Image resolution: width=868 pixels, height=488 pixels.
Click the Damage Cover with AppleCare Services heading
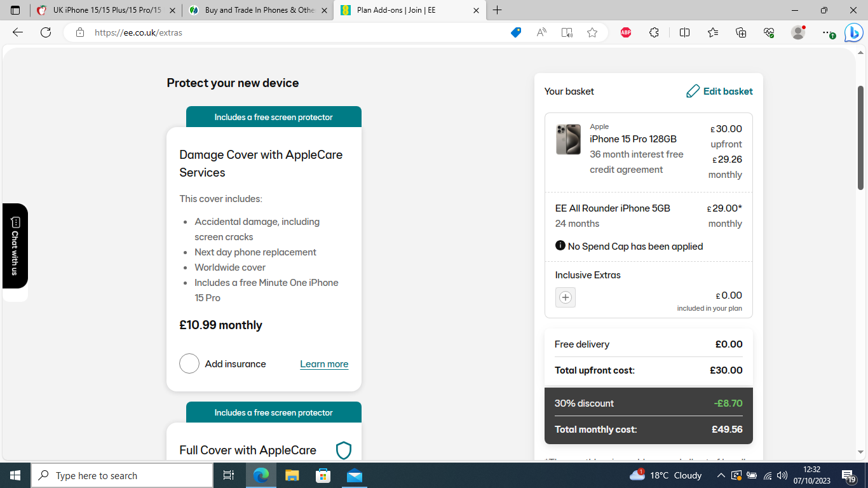(x=261, y=163)
